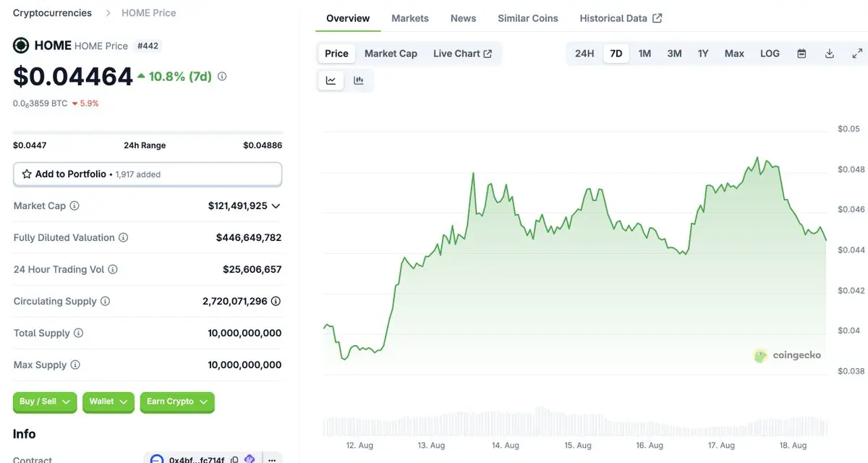Switch chart to Price mode
The height and width of the screenshot is (463, 868).
[x=336, y=54]
